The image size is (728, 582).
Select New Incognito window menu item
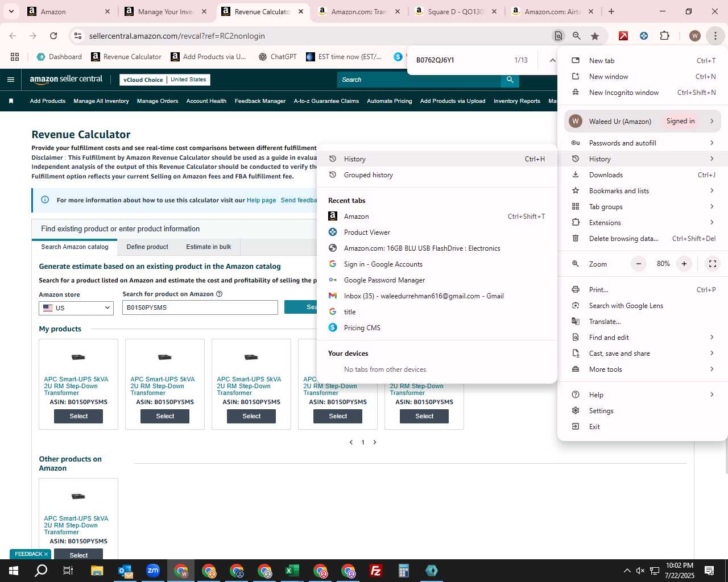pyautogui.click(x=643, y=92)
